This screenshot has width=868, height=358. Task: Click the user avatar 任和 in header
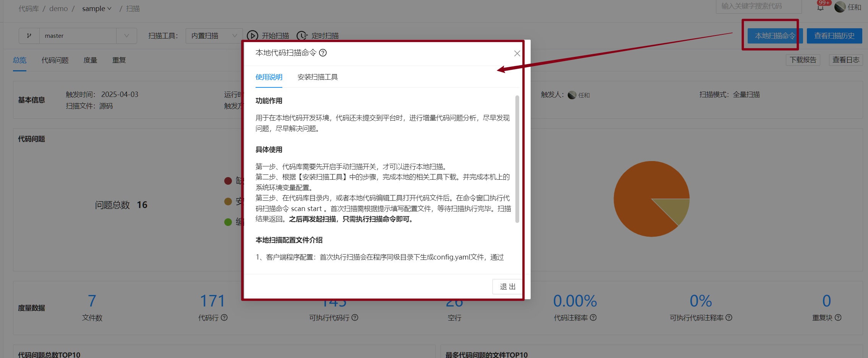pos(840,7)
